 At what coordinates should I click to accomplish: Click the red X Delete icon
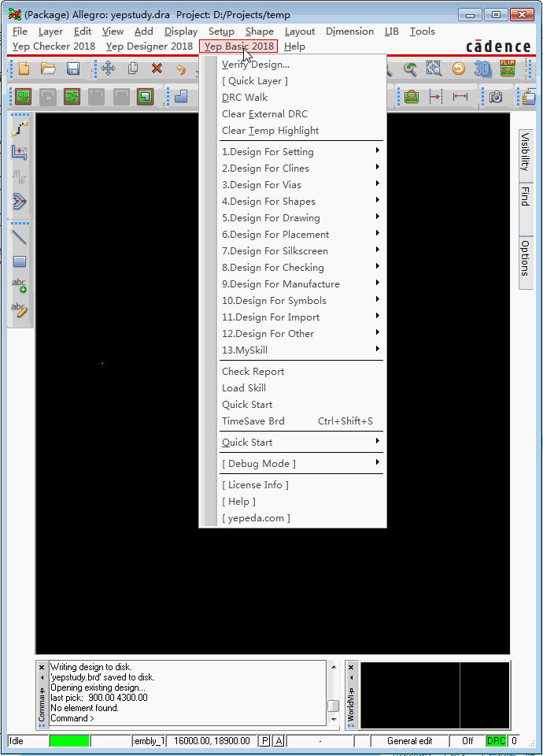click(x=157, y=69)
